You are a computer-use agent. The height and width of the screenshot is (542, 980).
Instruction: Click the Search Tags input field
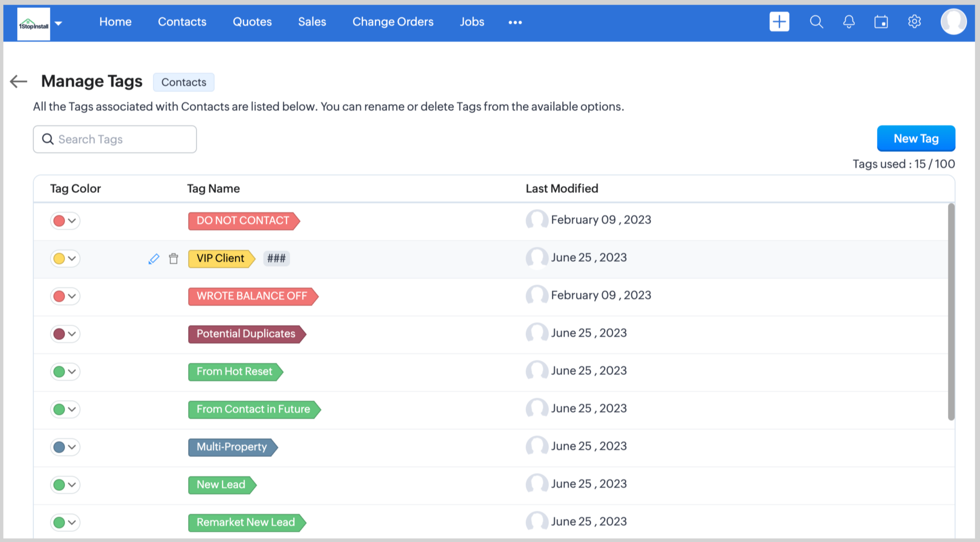click(115, 139)
